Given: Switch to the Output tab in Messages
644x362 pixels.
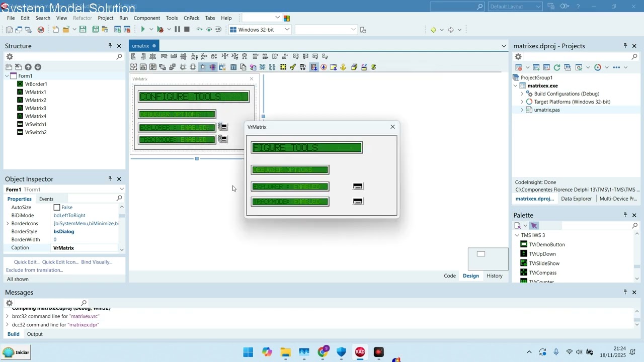Looking at the screenshot, I should tap(35, 334).
